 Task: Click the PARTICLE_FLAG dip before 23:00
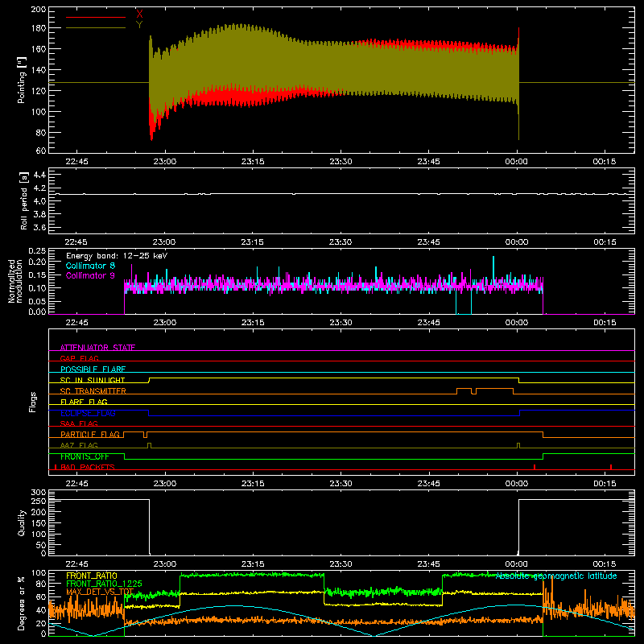click(145, 435)
